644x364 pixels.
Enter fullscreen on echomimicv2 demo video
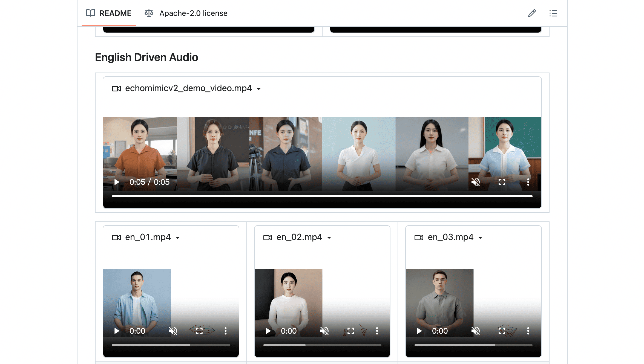pyautogui.click(x=502, y=182)
